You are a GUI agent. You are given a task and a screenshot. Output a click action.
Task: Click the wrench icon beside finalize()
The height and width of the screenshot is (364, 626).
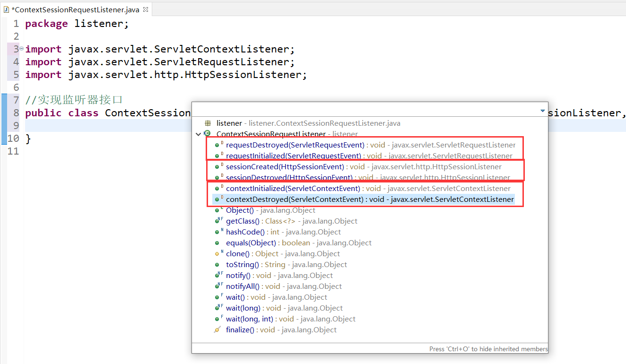tap(217, 329)
